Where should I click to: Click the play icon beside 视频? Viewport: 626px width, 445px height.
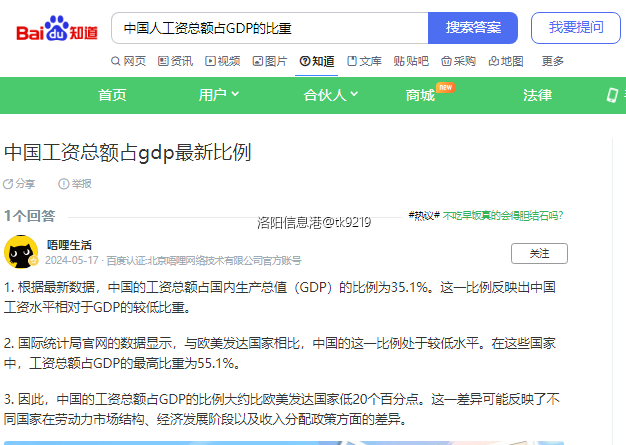click(x=210, y=61)
